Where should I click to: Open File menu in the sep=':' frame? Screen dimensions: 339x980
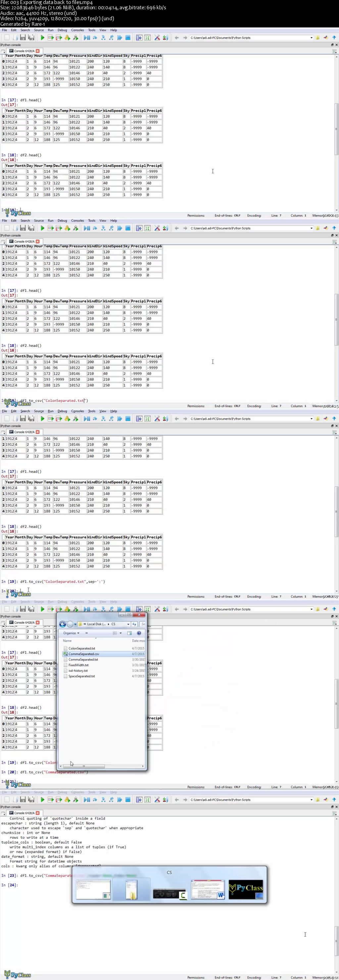[5, 411]
